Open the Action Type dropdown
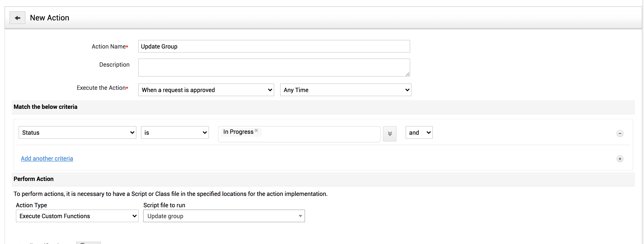Screen dimensions: 644x244 click(77, 216)
